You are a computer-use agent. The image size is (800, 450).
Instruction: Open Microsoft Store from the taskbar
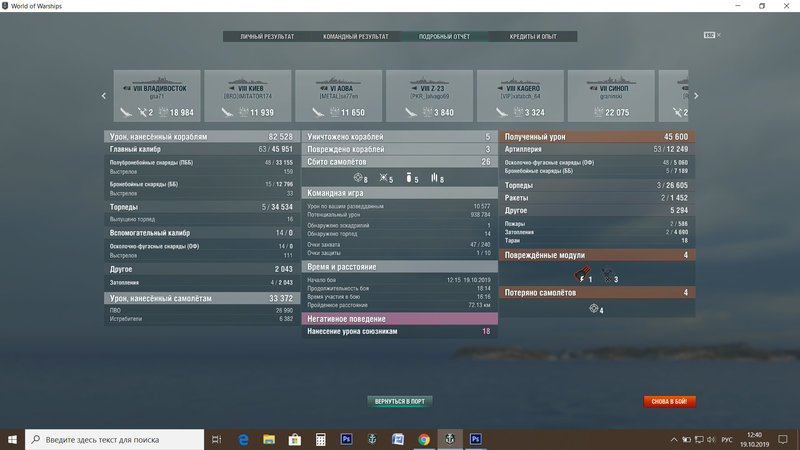coord(294,439)
